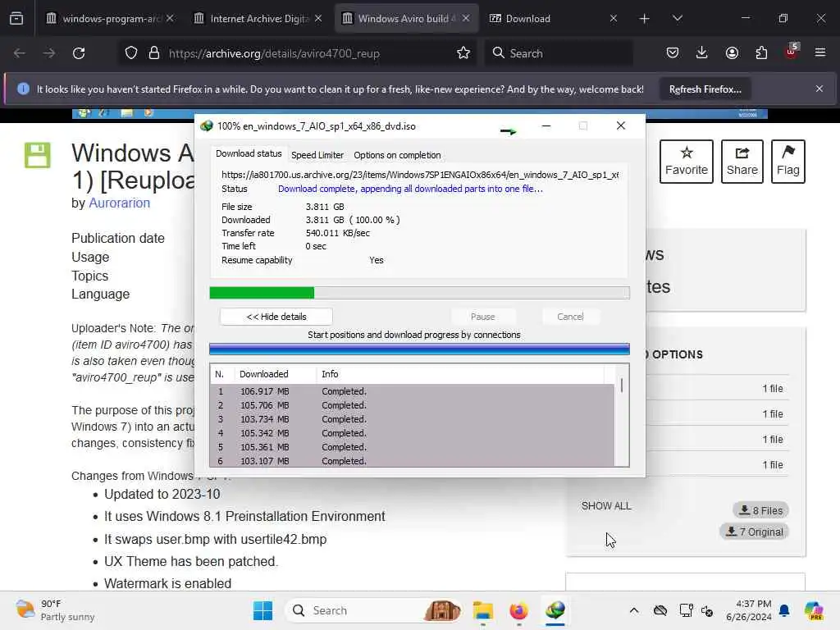Click the Downloaded column header
This screenshot has height=630, width=840.
click(276, 374)
